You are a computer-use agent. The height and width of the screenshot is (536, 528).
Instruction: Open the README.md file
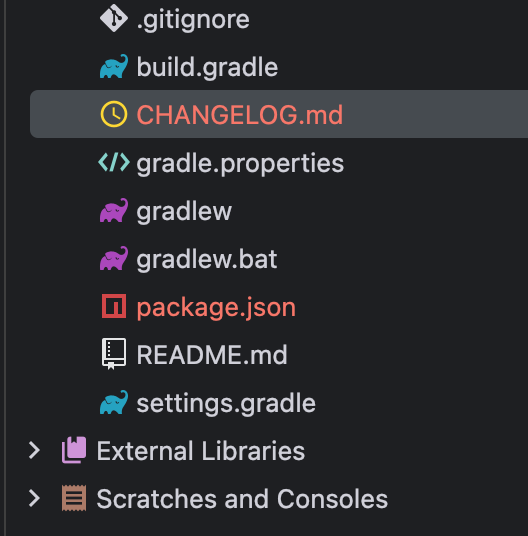(x=212, y=355)
